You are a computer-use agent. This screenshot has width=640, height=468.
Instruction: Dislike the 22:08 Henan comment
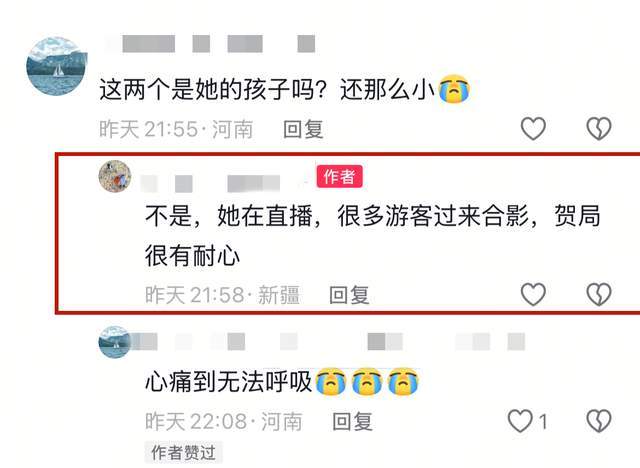coord(599,421)
